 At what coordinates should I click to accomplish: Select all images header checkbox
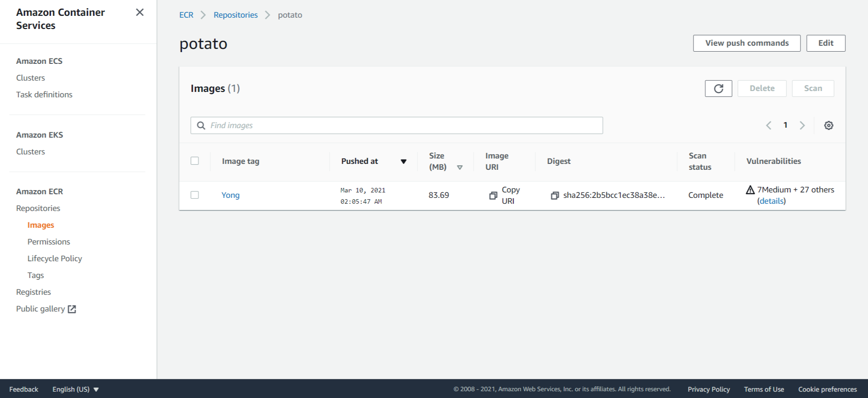tap(195, 161)
